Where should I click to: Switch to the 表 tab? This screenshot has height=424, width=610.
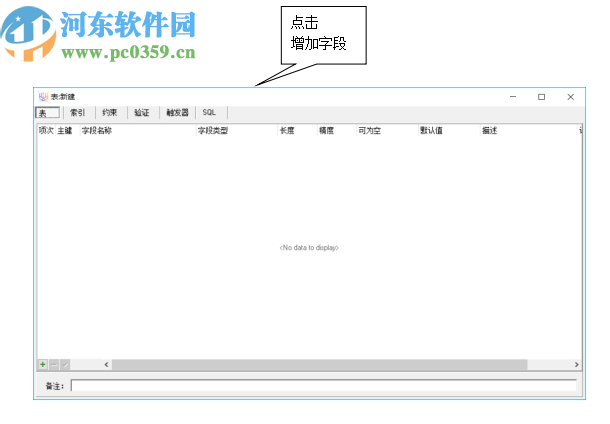(47, 113)
